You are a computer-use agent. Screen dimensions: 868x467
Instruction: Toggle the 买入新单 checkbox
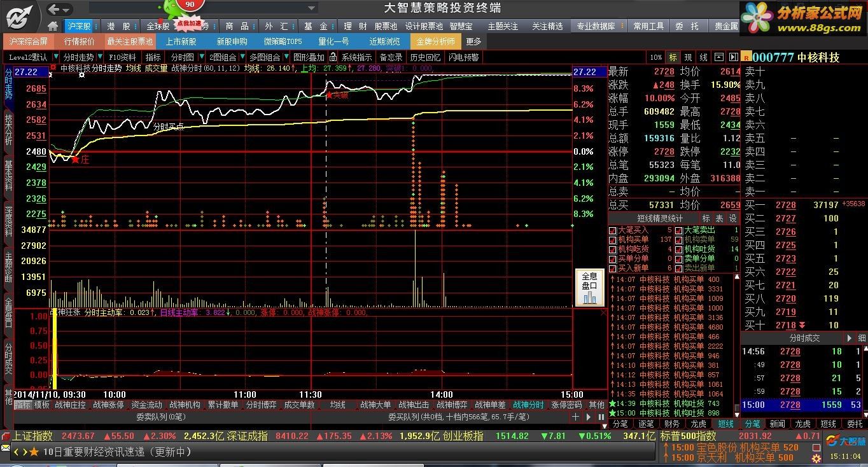613,268
